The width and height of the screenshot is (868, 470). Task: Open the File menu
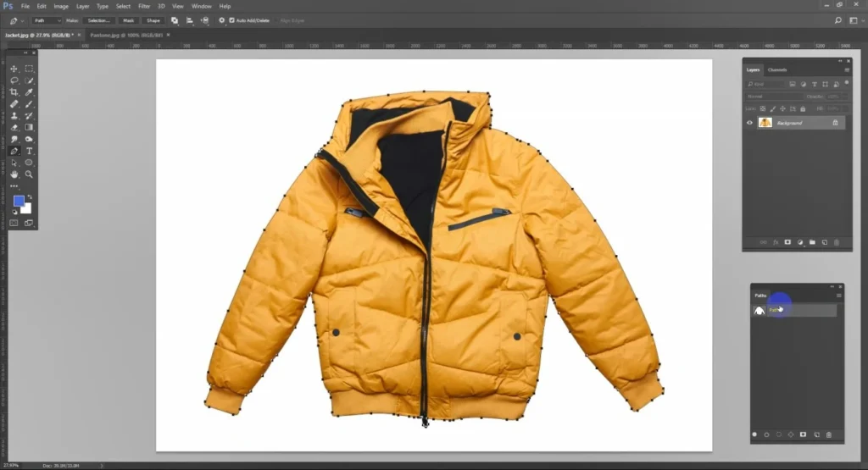(25, 6)
